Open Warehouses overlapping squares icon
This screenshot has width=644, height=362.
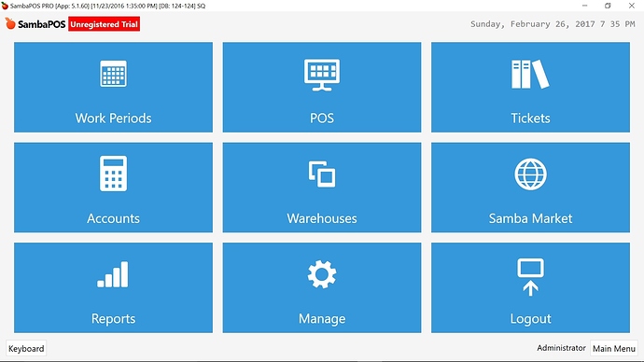coord(322,174)
